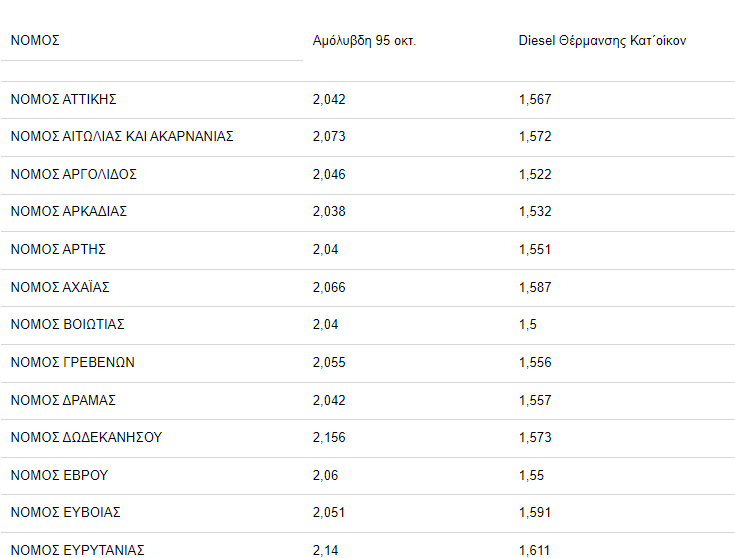This screenshot has width=735, height=558.
Task: Click the Αμόλυβδη 95 οκτ. column header
Action: [364, 41]
